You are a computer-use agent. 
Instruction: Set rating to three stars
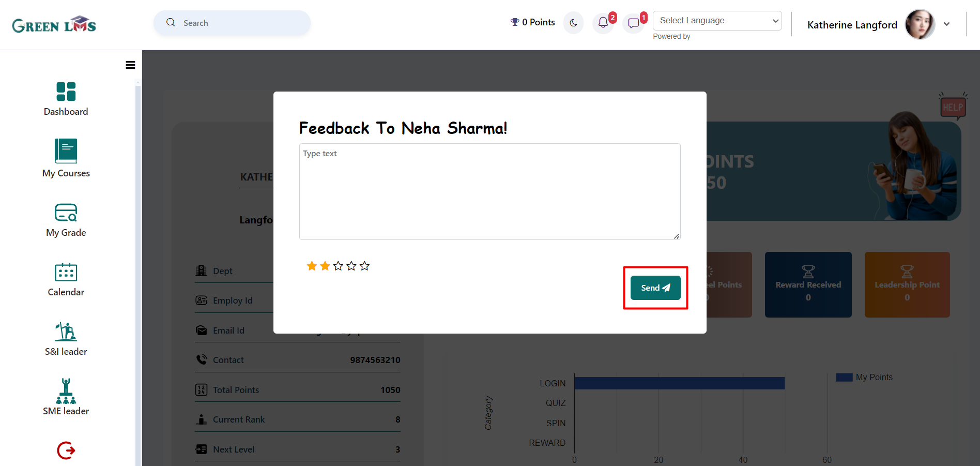point(338,266)
